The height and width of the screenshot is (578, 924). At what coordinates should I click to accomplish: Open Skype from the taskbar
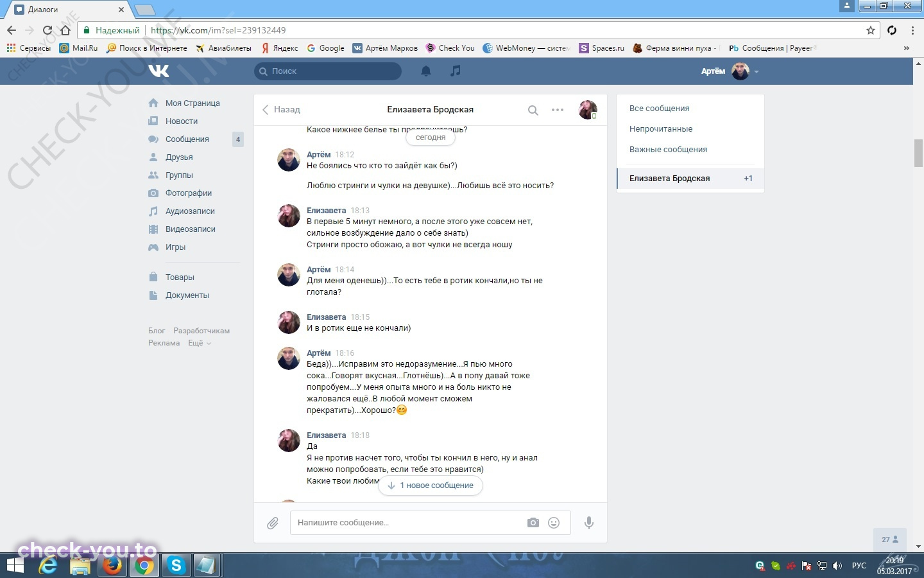[x=176, y=566]
